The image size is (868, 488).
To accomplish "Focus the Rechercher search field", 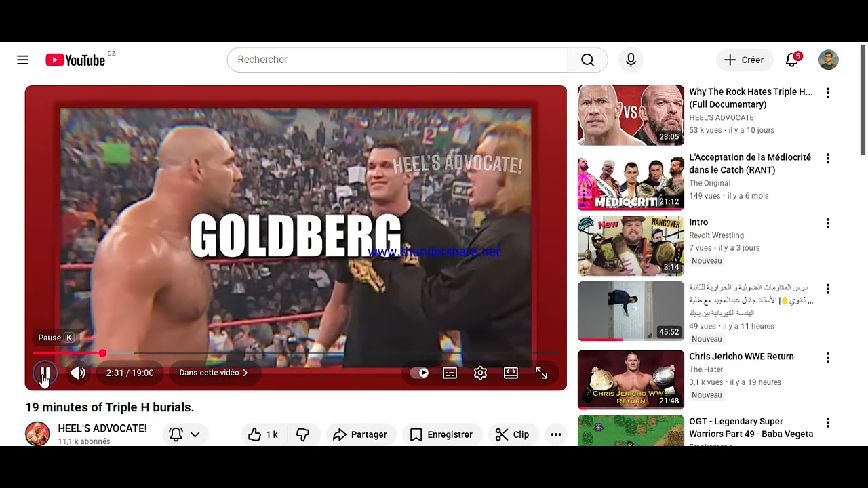I will (397, 60).
